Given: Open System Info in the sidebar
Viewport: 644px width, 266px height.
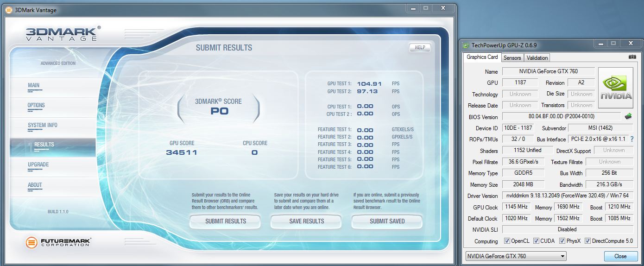Looking at the screenshot, I should coord(43,125).
